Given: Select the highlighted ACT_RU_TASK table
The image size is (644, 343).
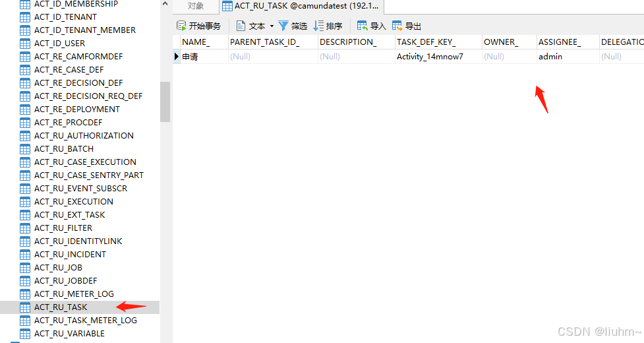Looking at the screenshot, I should (80, 307).
